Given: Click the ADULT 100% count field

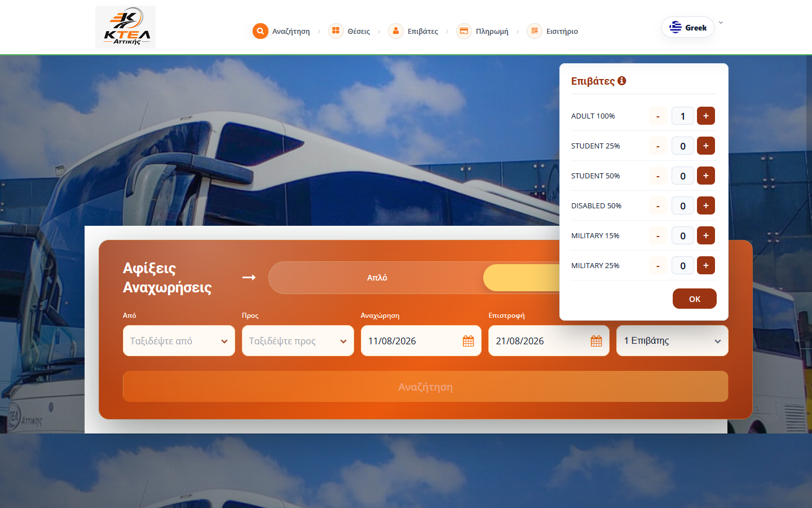Looking at the screenshot, I should 683,116.
